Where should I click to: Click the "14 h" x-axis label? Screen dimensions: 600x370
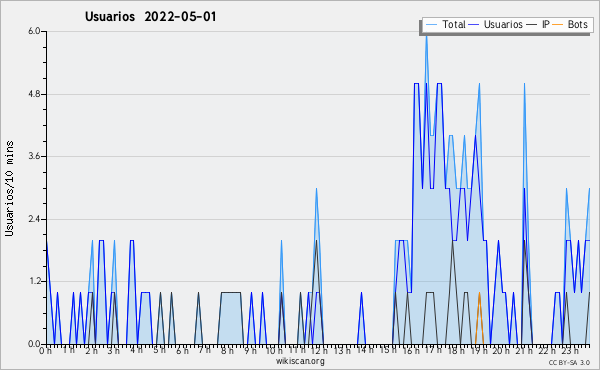coord(365,350)
